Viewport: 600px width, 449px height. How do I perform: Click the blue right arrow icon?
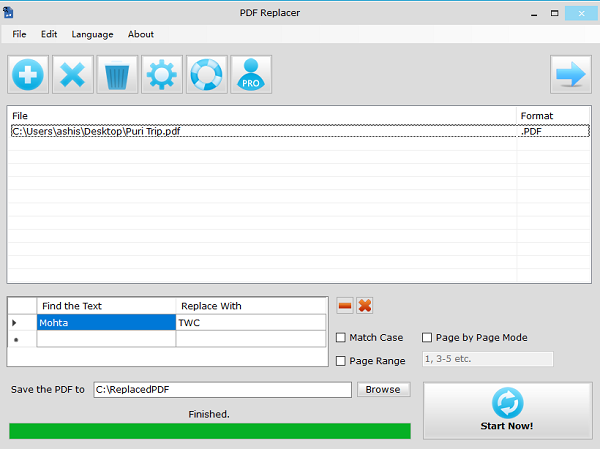point(571,74)
